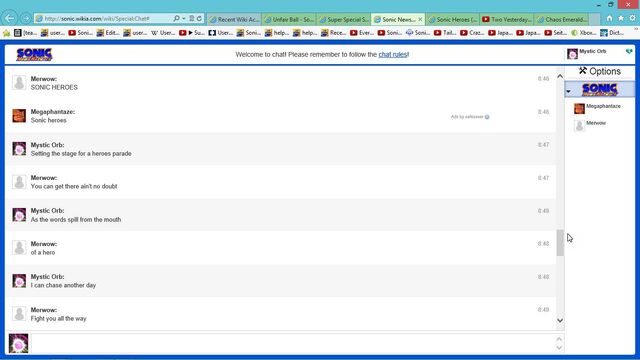Image resolution: width=640 pixels, height=360 pixels.
Task: Open the YouTube Su... bookmark
Action: click(x=192, y=33)
